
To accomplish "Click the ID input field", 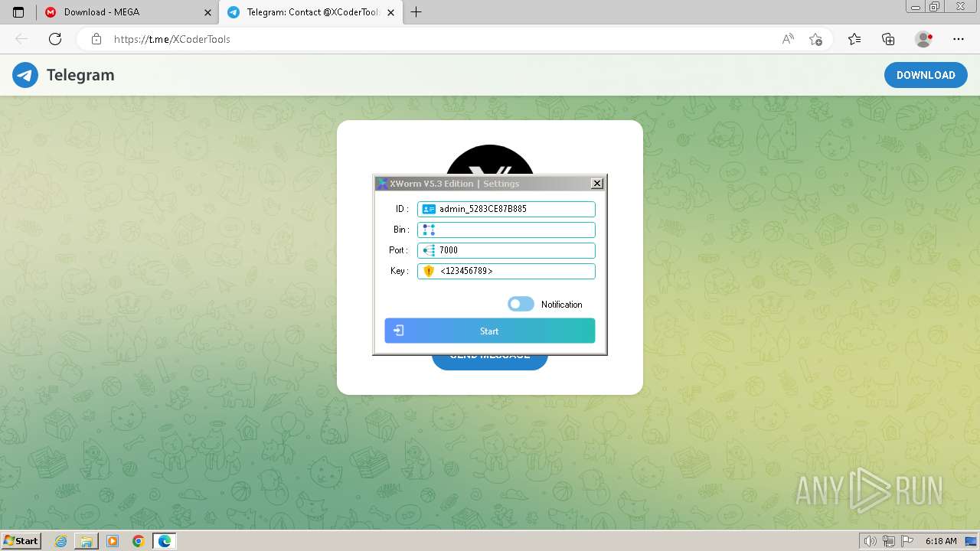I will pos(506,209).
